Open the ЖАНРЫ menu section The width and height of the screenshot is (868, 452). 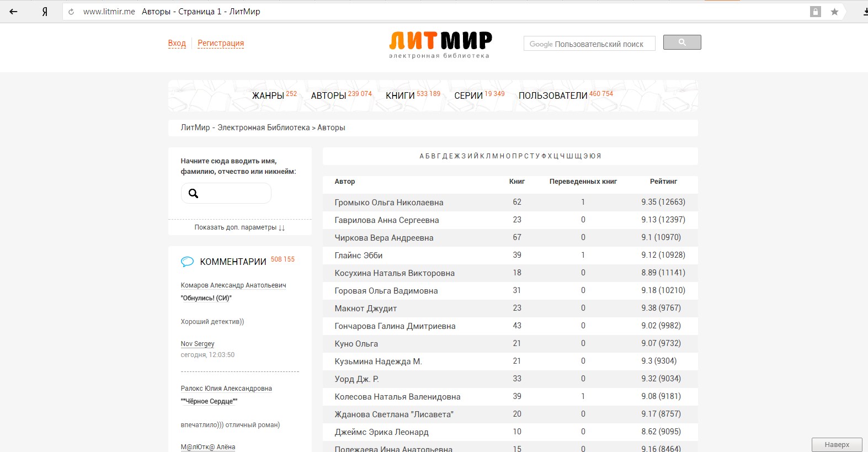coord(268,95)
